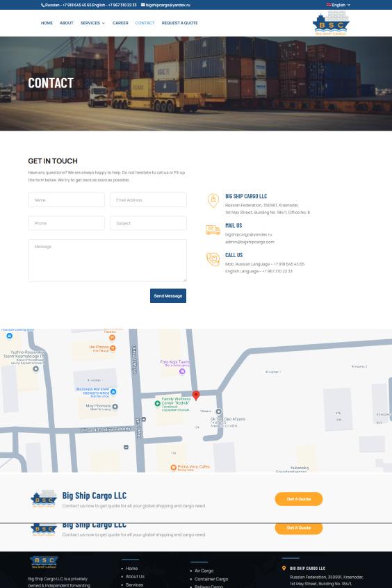Focus the Email Address input field
Screen dimensions: 392x588
(x=148, y=200)
